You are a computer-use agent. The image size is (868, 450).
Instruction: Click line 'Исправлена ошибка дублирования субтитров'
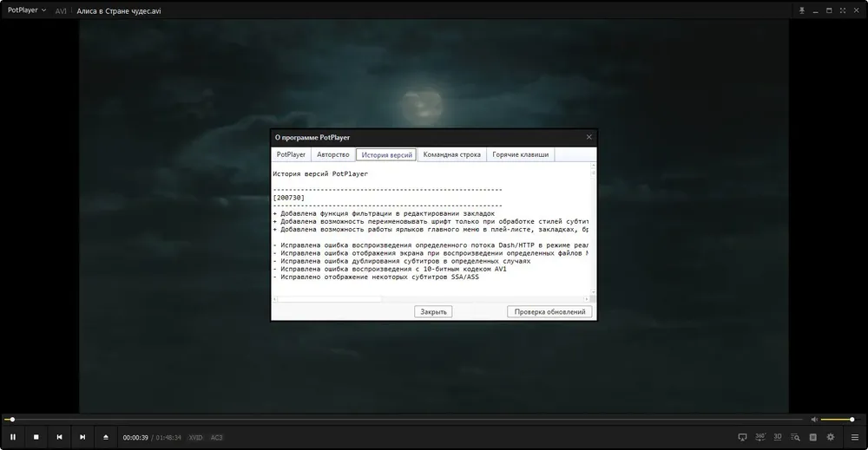pyautogui.click(x=401, y=261)
